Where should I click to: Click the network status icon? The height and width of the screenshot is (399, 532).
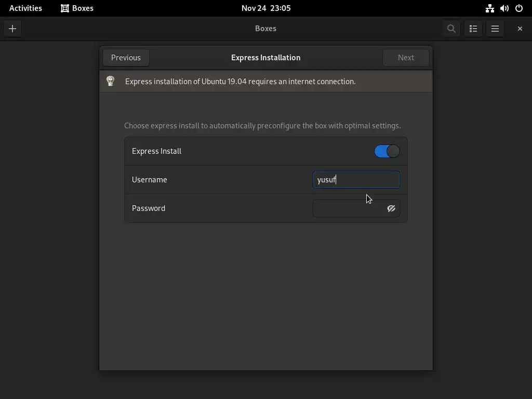[x=489, y=8]
